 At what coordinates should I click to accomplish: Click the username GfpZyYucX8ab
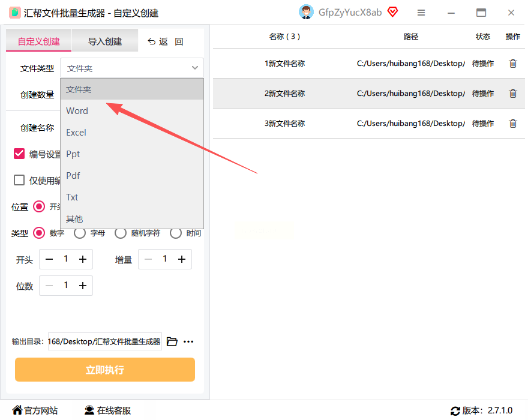coord(350,13)
